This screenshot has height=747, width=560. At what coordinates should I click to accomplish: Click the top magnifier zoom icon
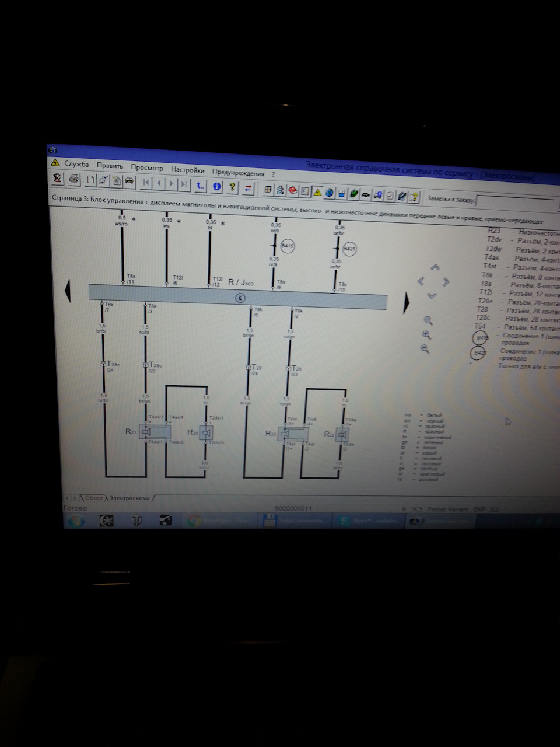(428, 320)
